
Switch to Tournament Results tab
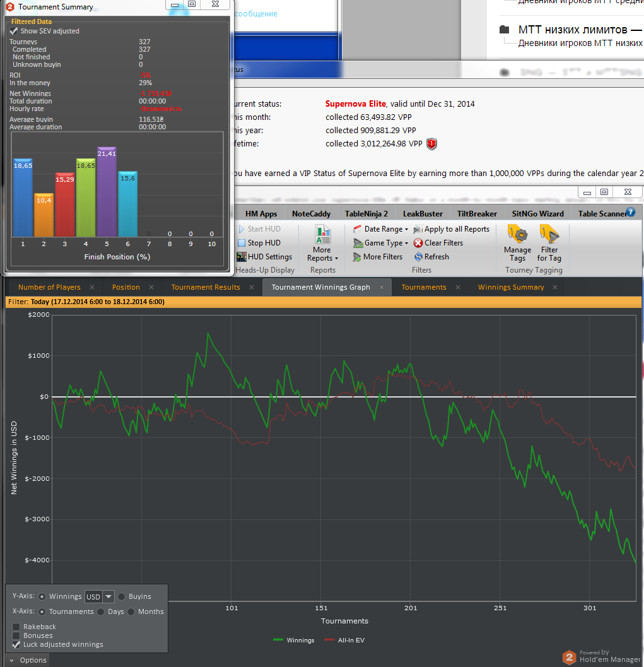coord(206,288)
